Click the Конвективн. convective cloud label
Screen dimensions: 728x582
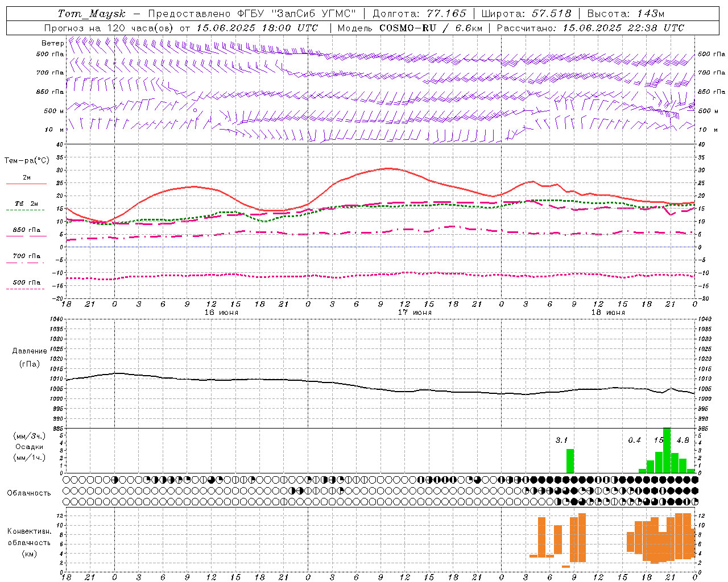30,531
